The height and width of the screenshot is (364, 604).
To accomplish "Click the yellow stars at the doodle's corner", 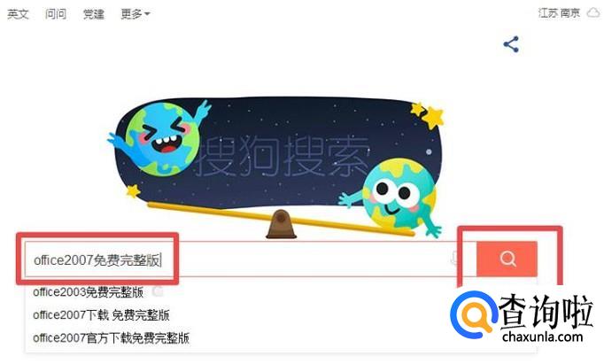I will tap(428, 114).
